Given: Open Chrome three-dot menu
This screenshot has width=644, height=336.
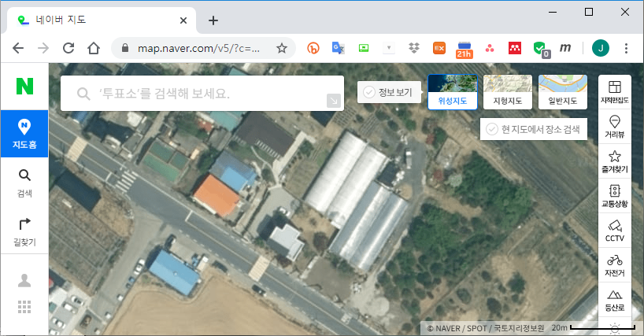Looking at the screenshot, I should tap(626, 49).
